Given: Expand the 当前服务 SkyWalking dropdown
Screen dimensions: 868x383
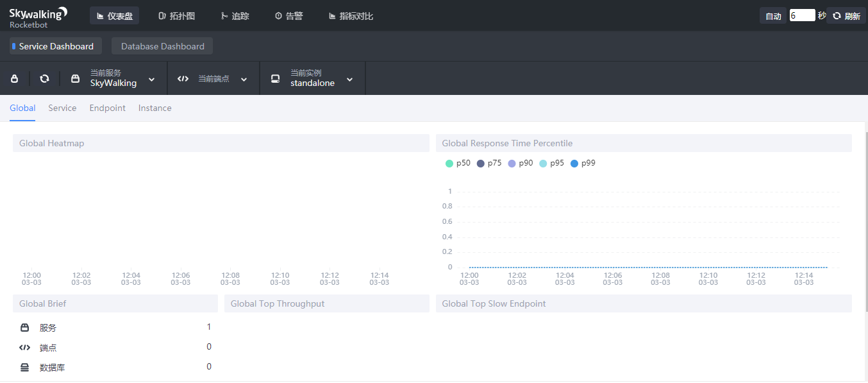Looking at the screenshot, I should (x=152, y=80).
